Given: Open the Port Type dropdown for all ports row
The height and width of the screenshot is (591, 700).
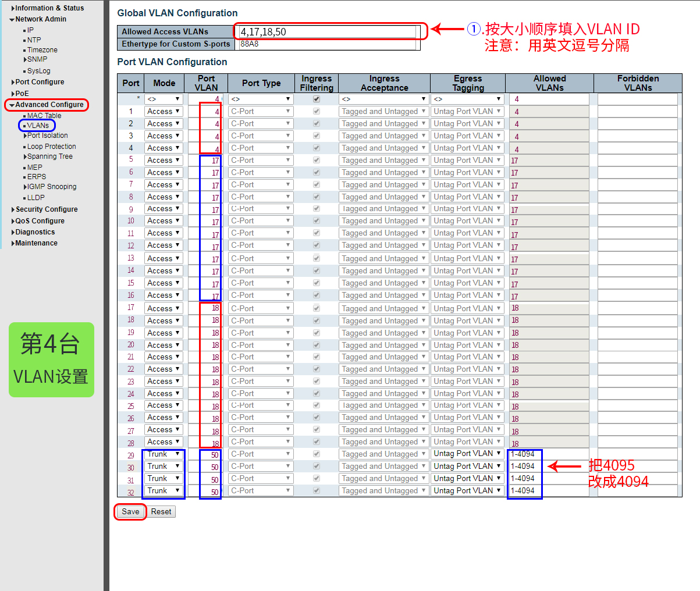Looking at the screenshot, I should click(x=260, y=99).
